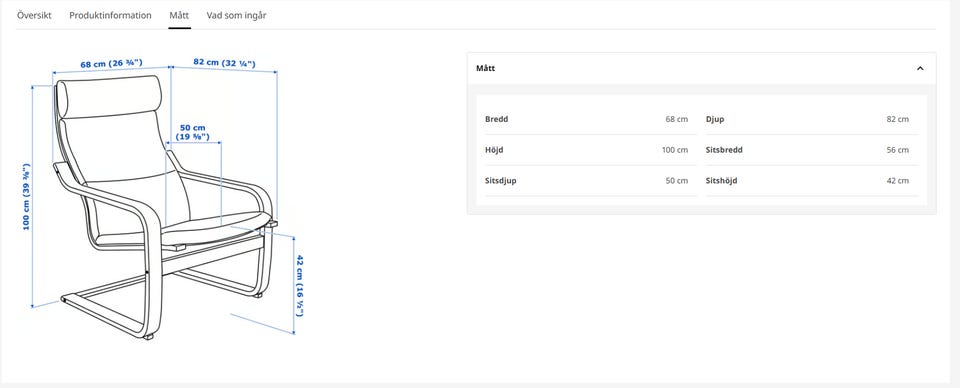Click the Höjd row label
This screenshot has height=388, width=960.
click(494, 150)
